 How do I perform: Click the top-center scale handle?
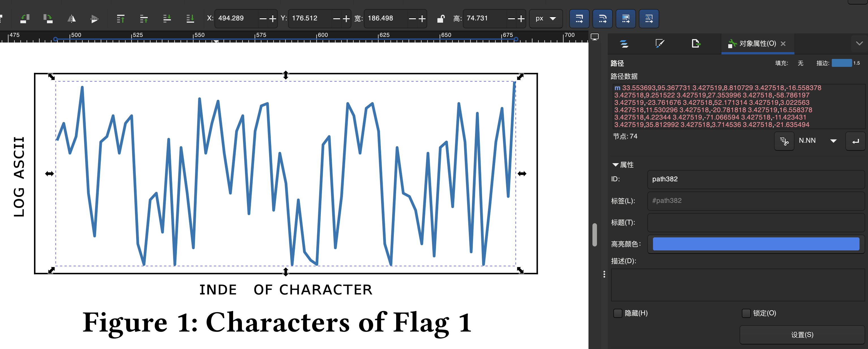coord(285,75)
